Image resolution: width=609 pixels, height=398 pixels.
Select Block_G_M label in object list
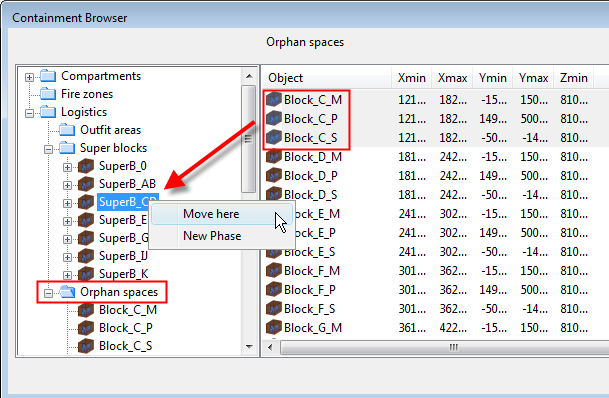click(313, 328)
